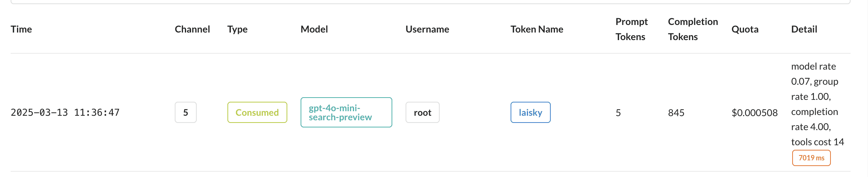Click the 845 completion tokens value

[676, 113]
